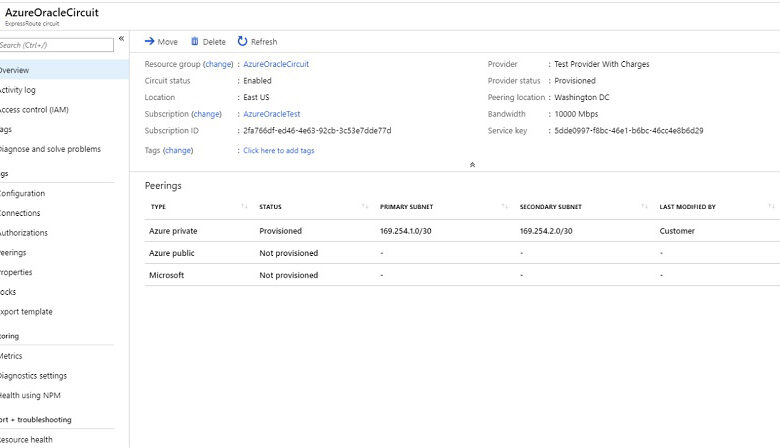Sort by Last Modified By arrows
The height and width of the screenshot is (448, 780).
point(771,206)
